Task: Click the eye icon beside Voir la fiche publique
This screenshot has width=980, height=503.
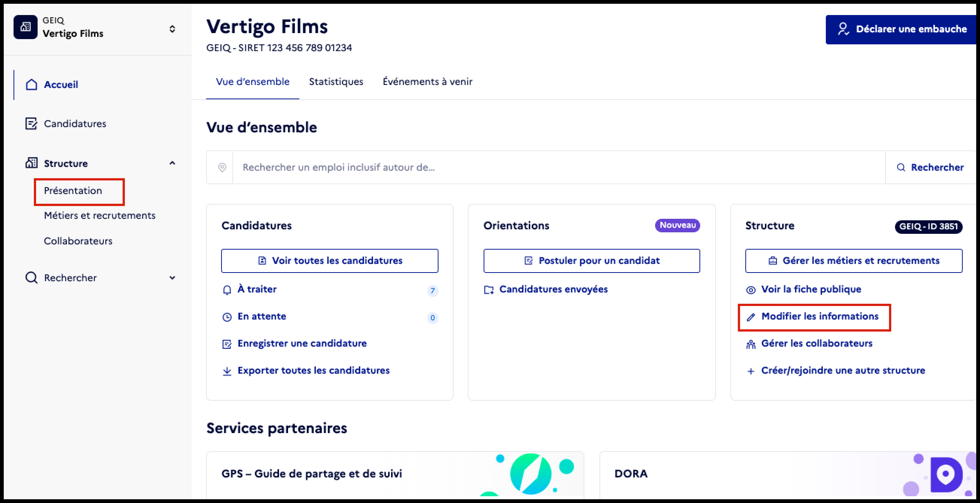Action: [x=751, y=290]
